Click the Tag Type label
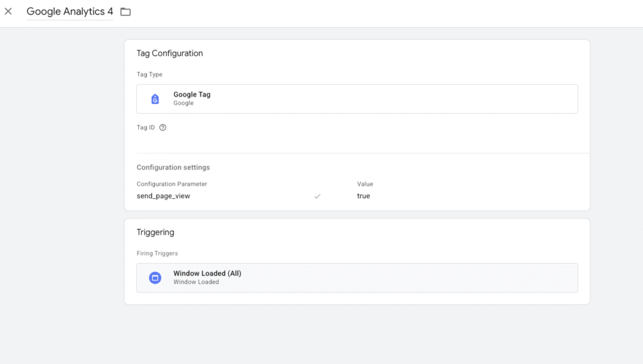Screen dimensions: 643x364 149,75
